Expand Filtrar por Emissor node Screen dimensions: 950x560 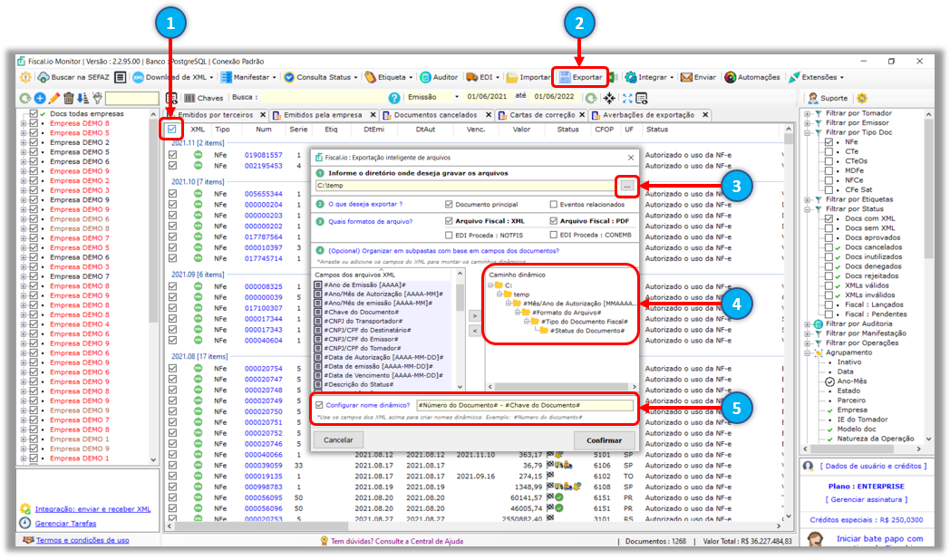click(x=807, y=123)
